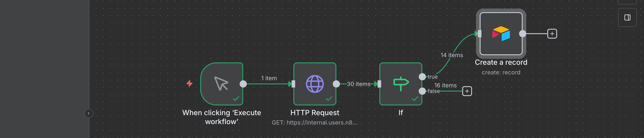This screenshot has width=644, height=138.
Task: Add a node on the If false branch
Action: 467,91
